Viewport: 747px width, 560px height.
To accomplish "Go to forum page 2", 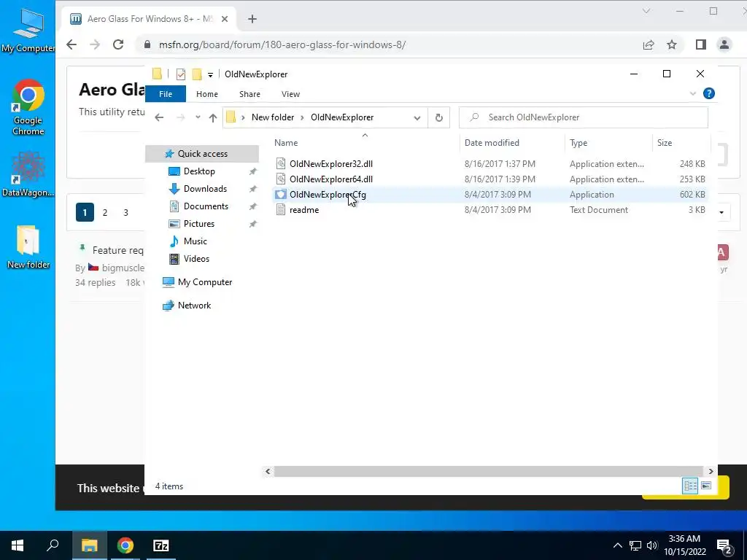I will point(105,212).
